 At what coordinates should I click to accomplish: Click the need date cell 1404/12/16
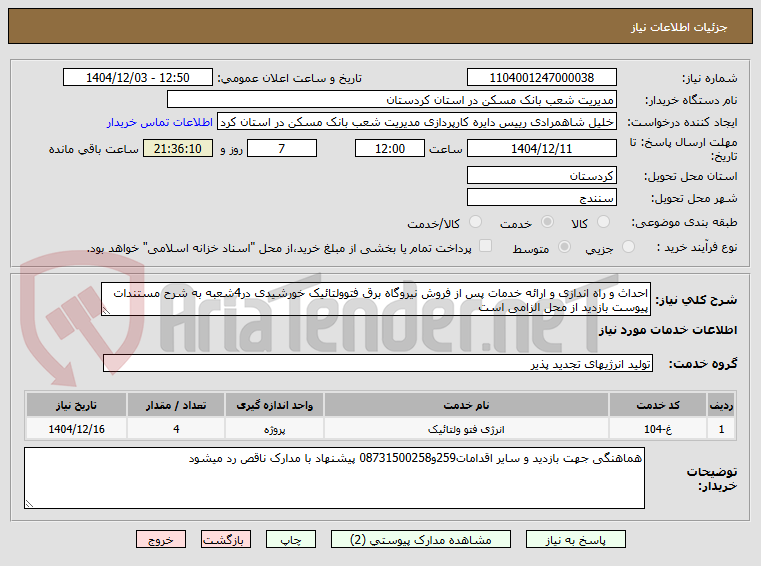coord(76,429)
